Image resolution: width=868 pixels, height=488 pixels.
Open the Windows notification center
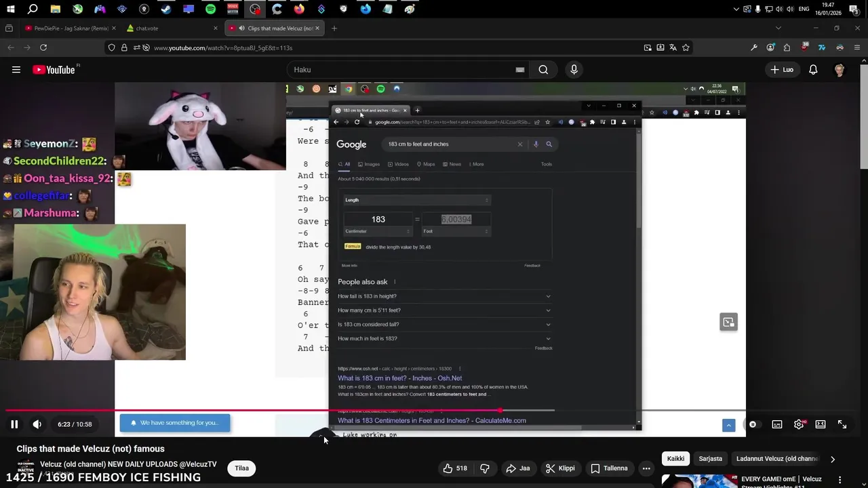854,9
